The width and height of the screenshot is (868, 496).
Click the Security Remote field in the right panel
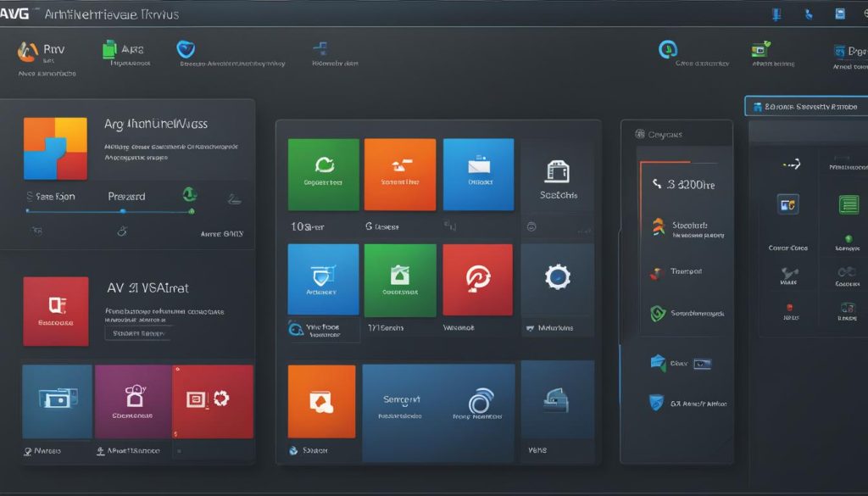(x=804, y=107)
